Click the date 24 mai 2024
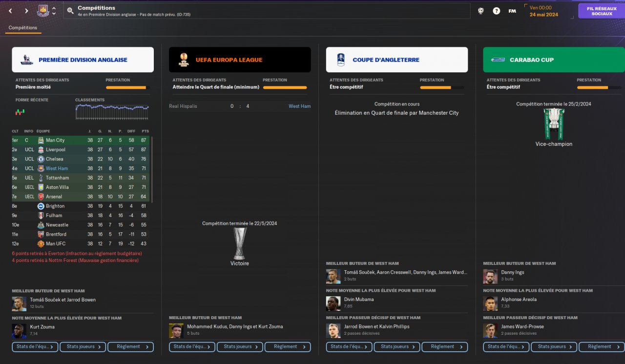Screen dimensions: 625x364 pos(544,15)
